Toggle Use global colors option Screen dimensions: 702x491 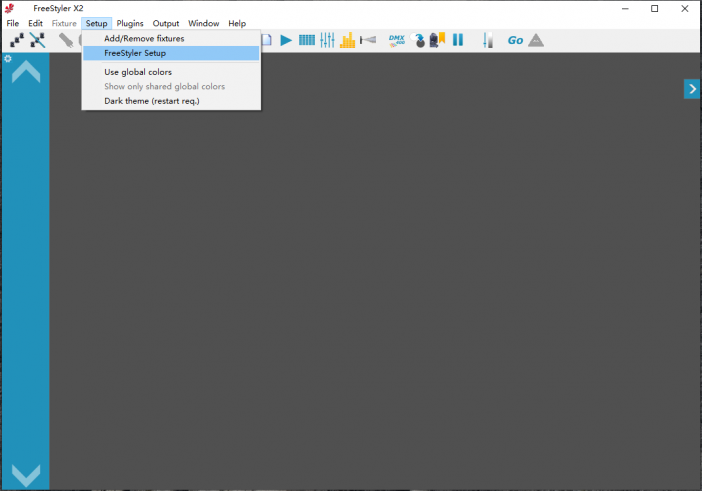point(138,72)
